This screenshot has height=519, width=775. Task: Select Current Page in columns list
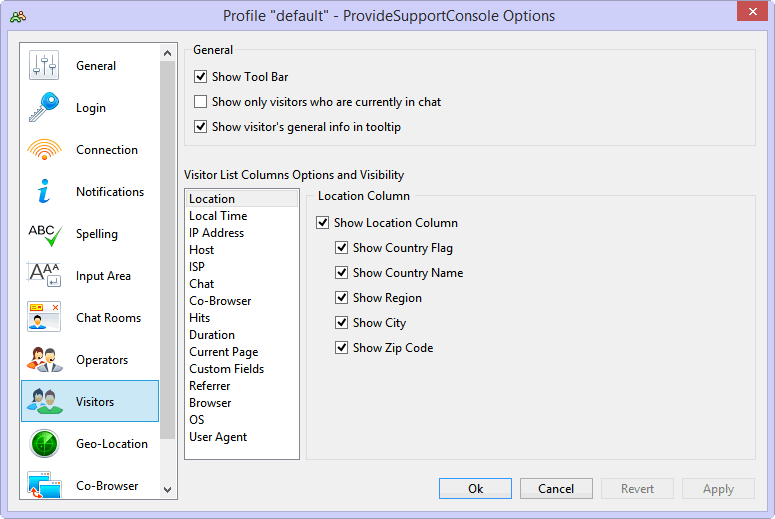[x=242, y=352]
